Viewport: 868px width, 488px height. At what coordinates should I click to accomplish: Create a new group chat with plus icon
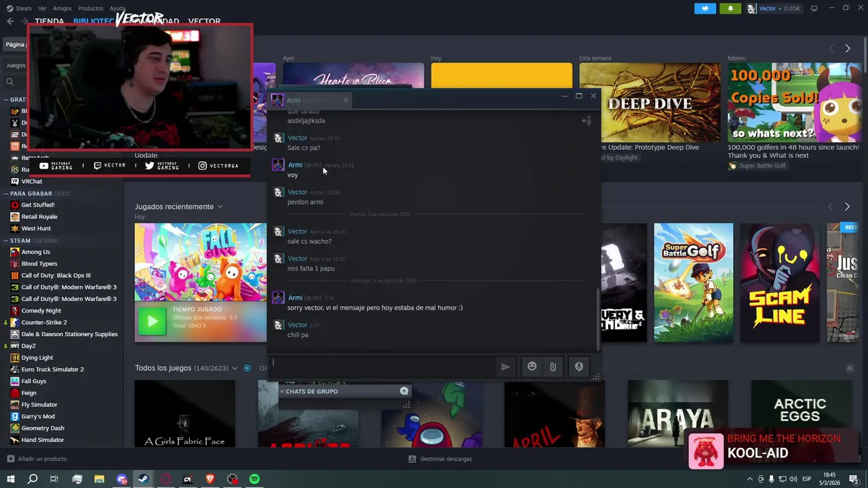[403, 391]
